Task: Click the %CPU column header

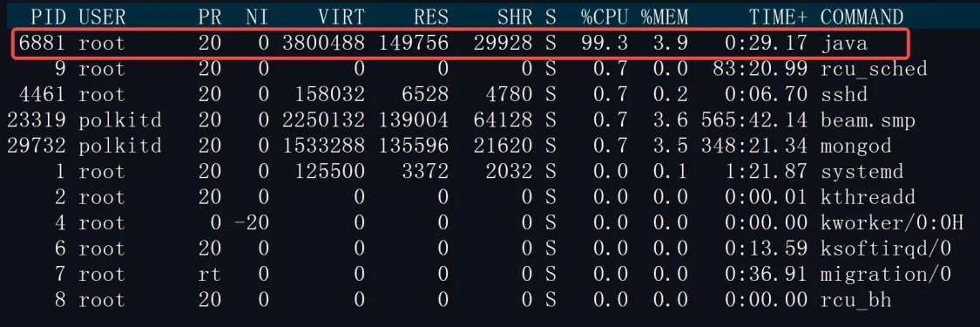Action: (605, 17)
